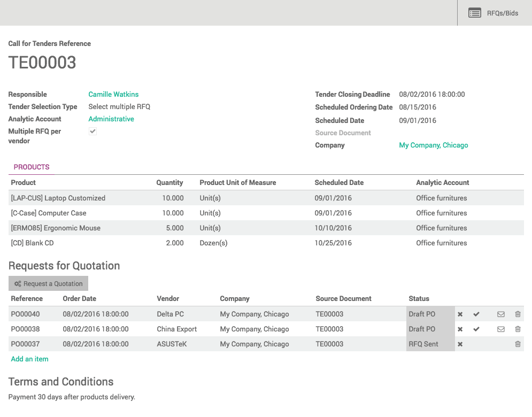Open the Administrative analytic account
This screenshot has width=532, height=417.
point(111,119)
